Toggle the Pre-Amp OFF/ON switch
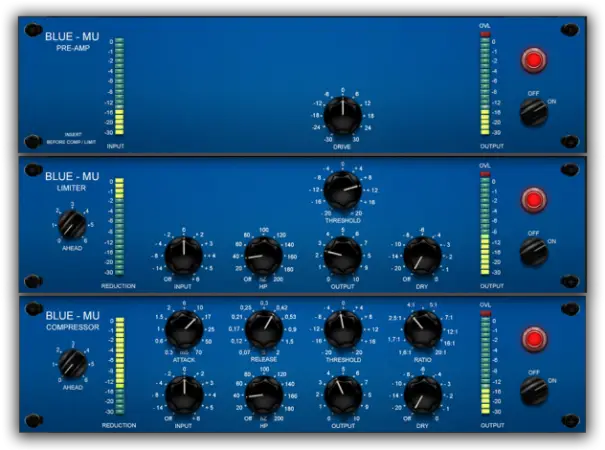Image resolution: width=605 pixels, height=450 pixels. coord(534,111)
